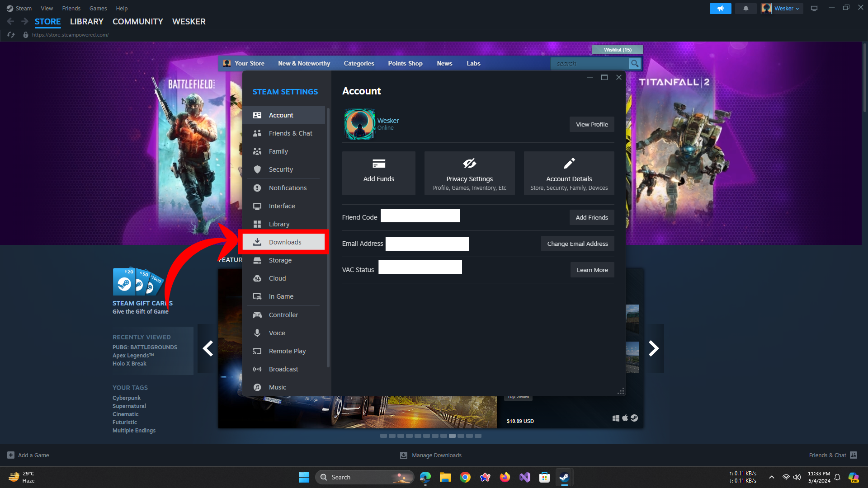Click Change Email Address button
The width and height of the screenshot is (868, 488).
click(577, 244)
